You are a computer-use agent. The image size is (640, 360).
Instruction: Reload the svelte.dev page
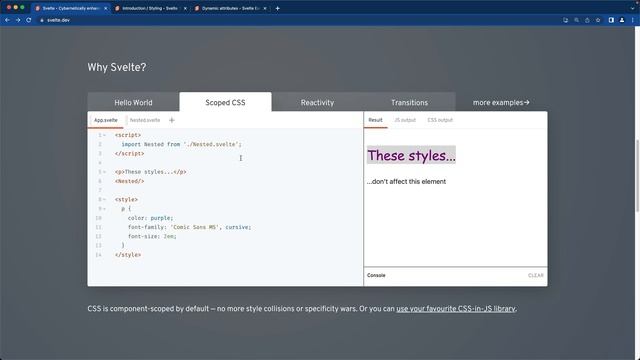coord(29,20)
